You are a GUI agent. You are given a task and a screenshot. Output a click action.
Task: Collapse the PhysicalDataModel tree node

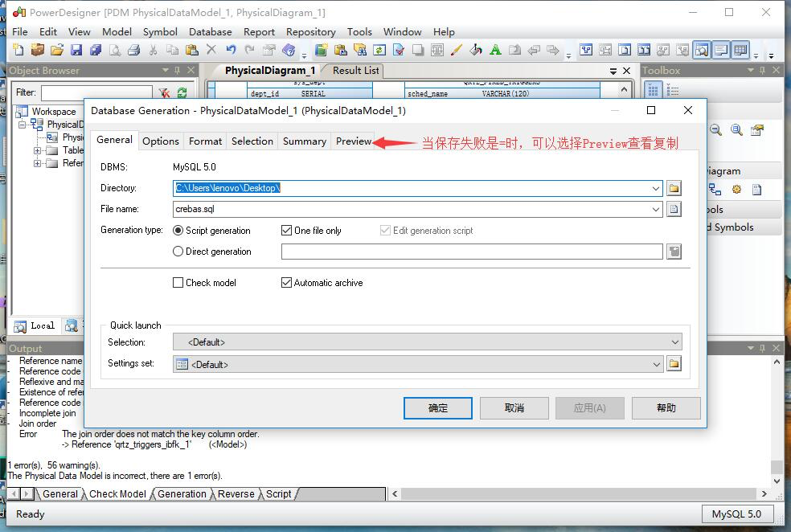pos(22,124)
